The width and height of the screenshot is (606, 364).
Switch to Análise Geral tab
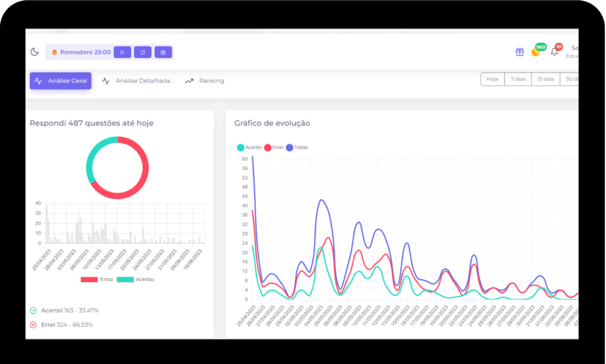pyautogui.click(x=60, y=80)
